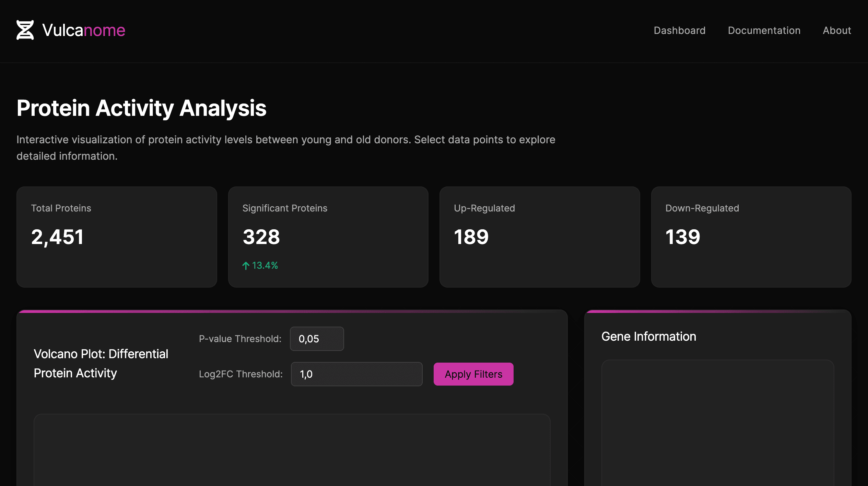
Task: Focus the P-value Threshold input field
Action: (x=317, y=339)
